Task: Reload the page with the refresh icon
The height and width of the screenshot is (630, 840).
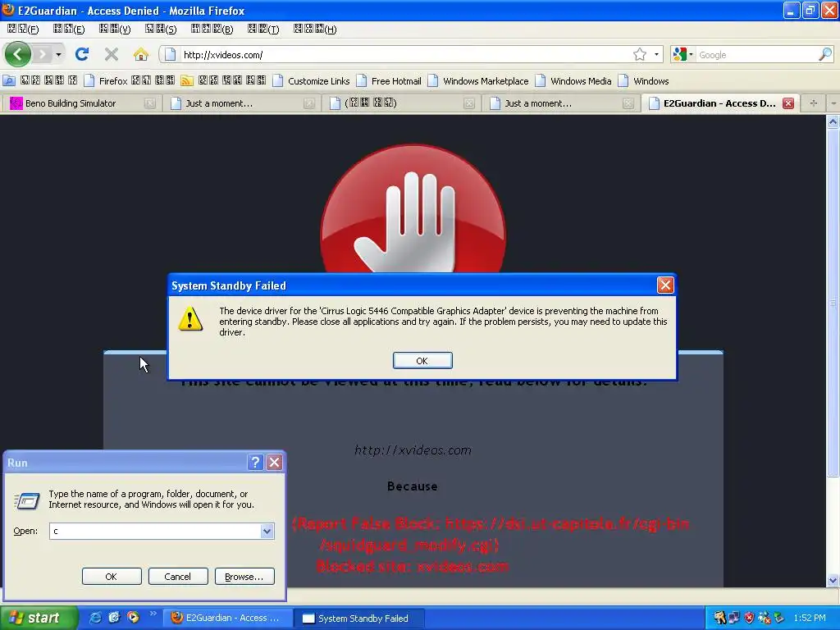Action: pyautogui.click(x=82, y=54)
